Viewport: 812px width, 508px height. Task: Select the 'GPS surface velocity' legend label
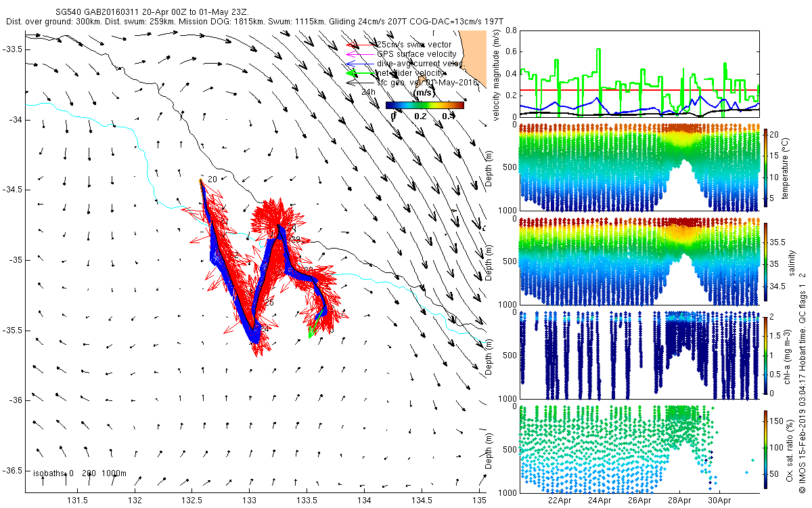click(416, 54)
